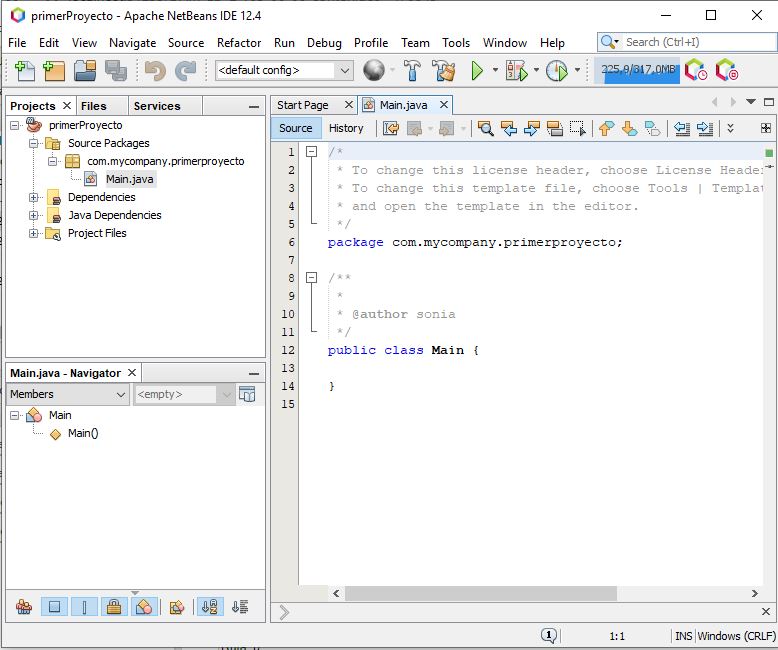Click the Previous Bookmark icon
The image size is (778, 650).
(606, 129)
